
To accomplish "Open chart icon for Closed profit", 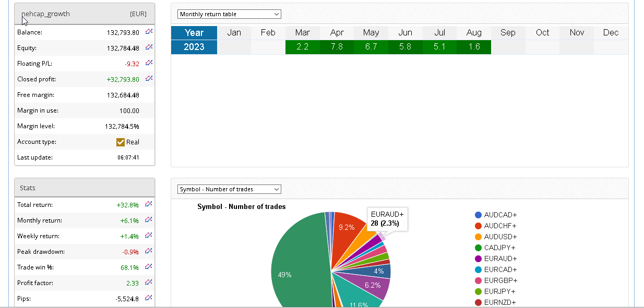I will tap(149, 79).
